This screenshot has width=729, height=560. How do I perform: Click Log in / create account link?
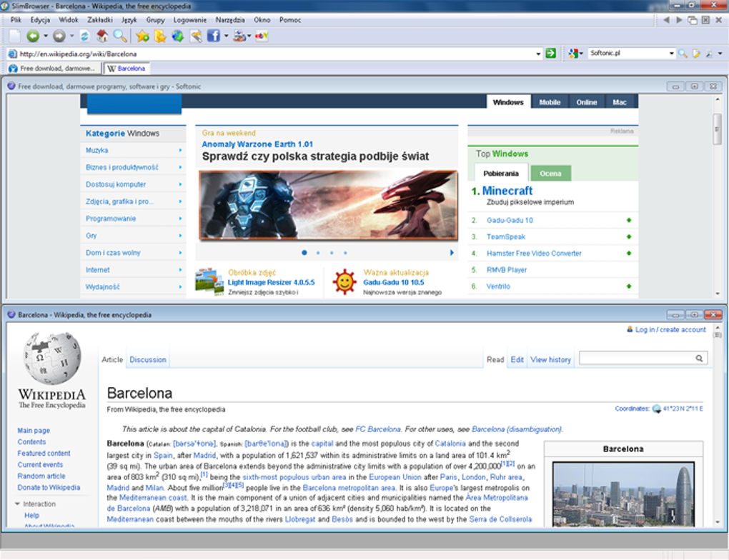click(x=670, y=329)
